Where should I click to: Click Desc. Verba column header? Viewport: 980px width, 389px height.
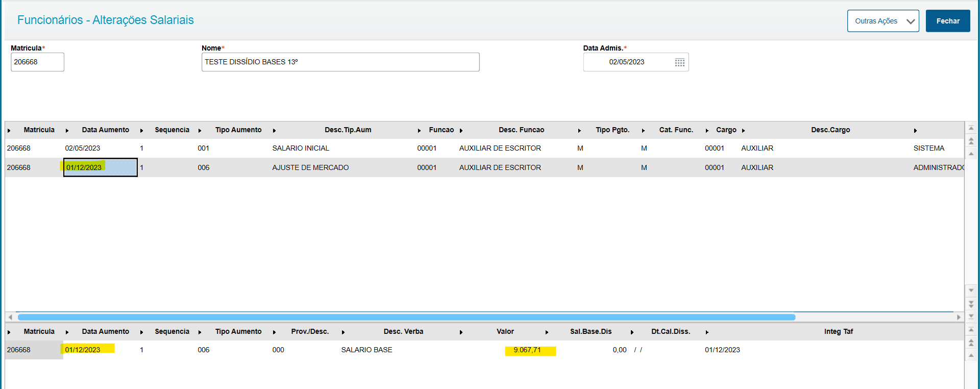tap(403, 332)
